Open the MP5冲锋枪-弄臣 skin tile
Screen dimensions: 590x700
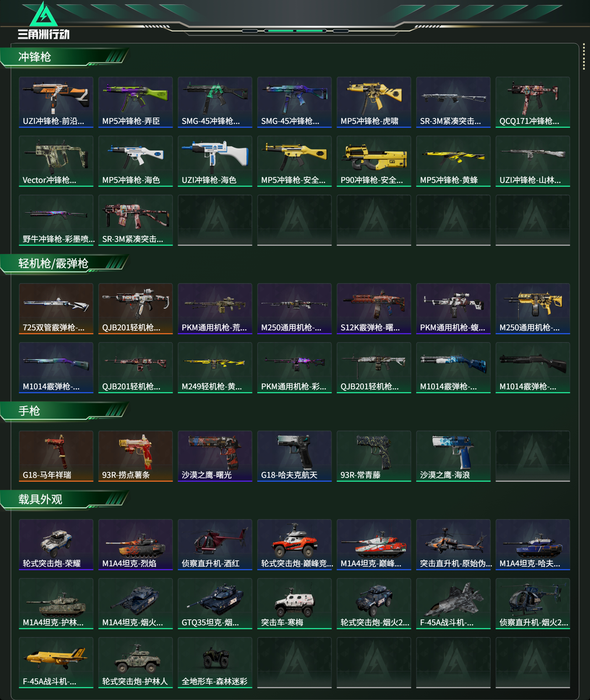tap(135, 102)
